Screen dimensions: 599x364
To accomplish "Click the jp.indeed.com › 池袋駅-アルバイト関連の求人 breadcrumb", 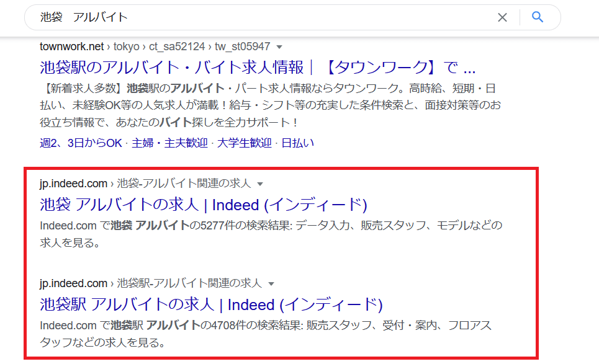I will (x=150, y=283).
